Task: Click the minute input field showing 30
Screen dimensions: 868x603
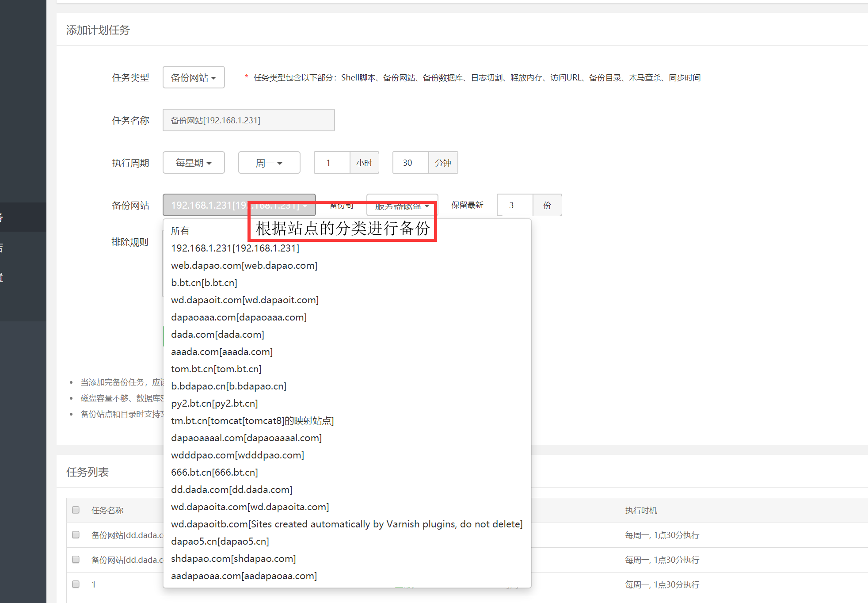Action: (x=411, y=163)
